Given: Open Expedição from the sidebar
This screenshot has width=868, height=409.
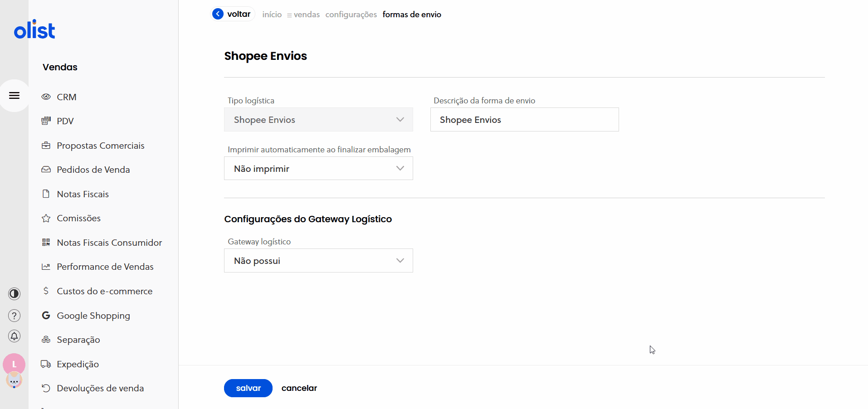Looking at the screenshot, I should coord(78,364).
